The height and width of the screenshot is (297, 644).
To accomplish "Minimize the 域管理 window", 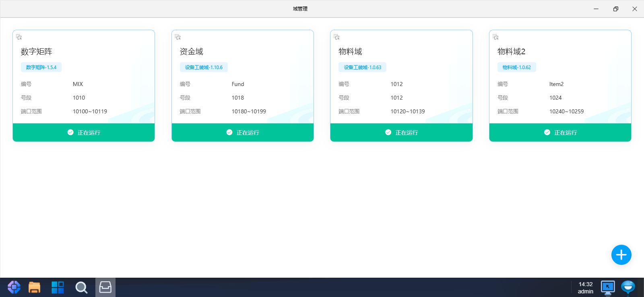I will pos(596,9).
